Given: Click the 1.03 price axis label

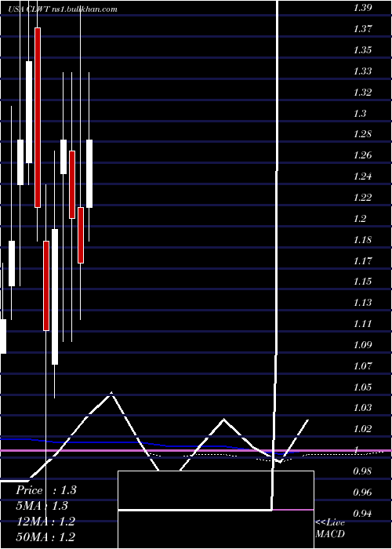Looking at the screenshot, I should click(x=362, y=408).
